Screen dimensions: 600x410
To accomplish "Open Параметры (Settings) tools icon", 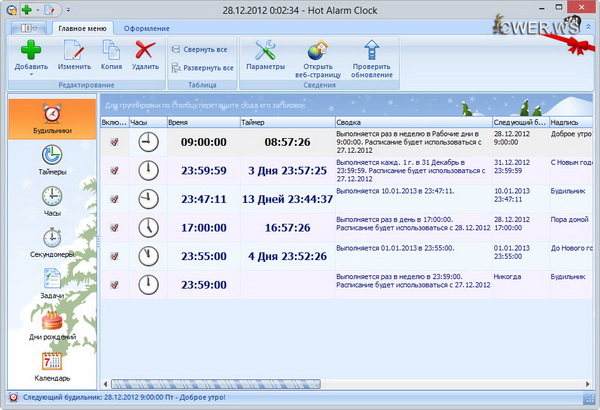I will (x=266, y=48).
